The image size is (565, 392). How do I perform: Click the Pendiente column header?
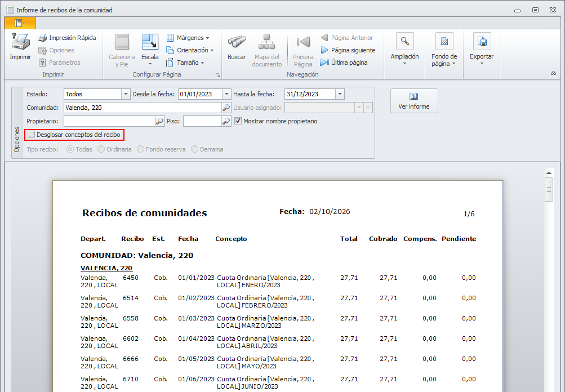click(x=459, y=239)
